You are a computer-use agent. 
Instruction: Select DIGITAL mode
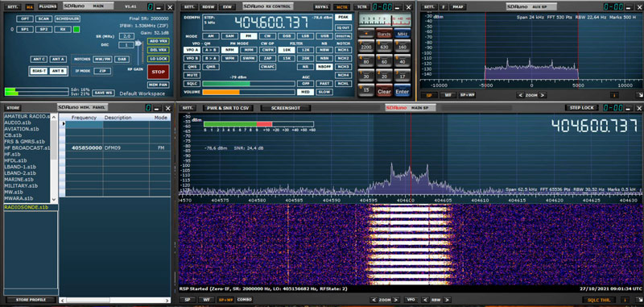point(344,36)
